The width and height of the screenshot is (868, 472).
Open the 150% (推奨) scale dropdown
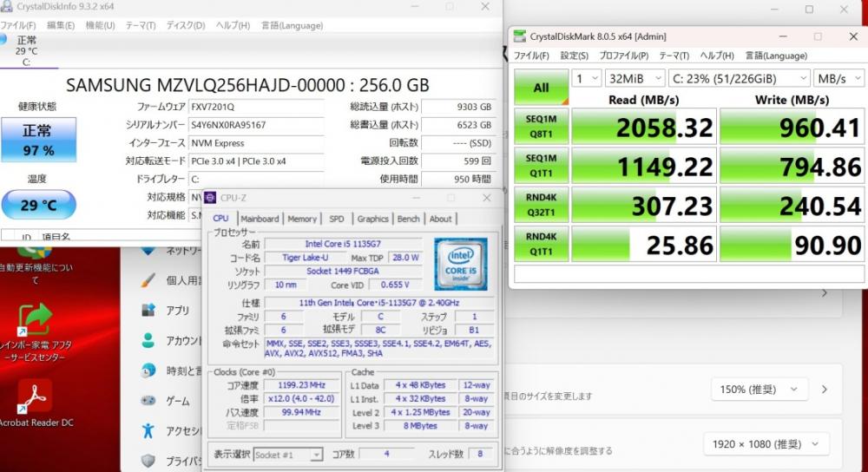coord(759,390)
